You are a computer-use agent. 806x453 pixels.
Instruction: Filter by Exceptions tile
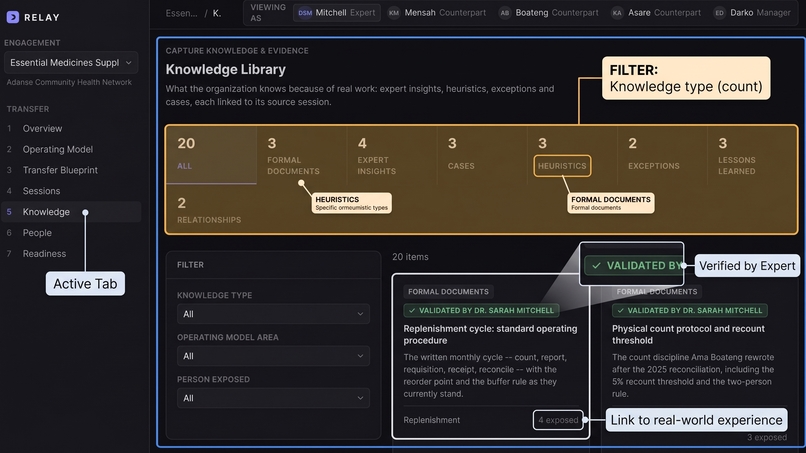(x=662, y=154)
